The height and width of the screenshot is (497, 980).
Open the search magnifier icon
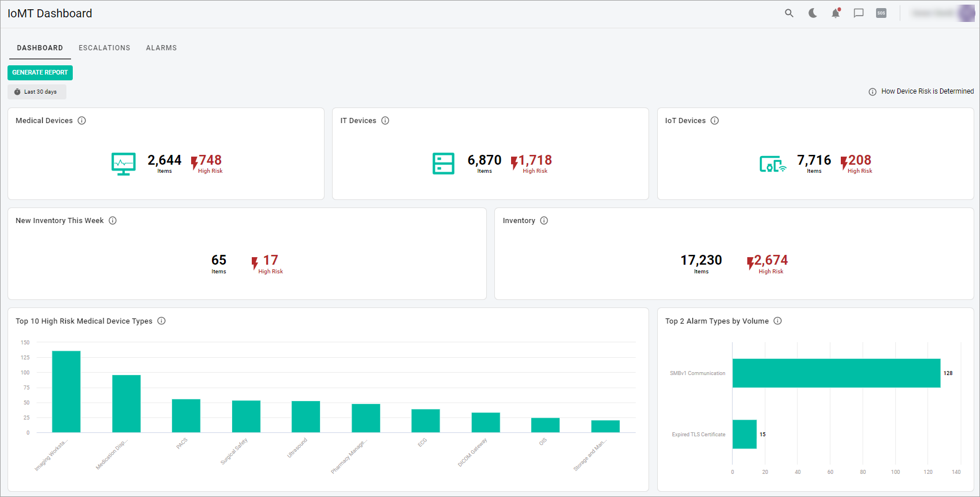(789, 13)
